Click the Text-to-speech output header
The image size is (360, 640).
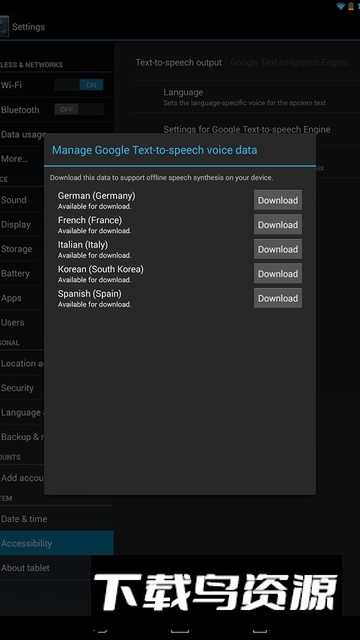coord(179,62)
